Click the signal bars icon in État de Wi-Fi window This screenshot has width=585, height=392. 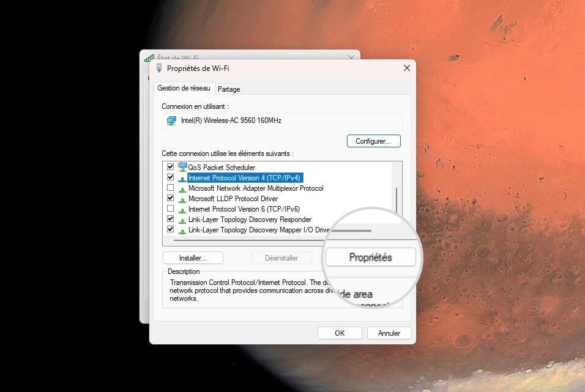[149, 58]
